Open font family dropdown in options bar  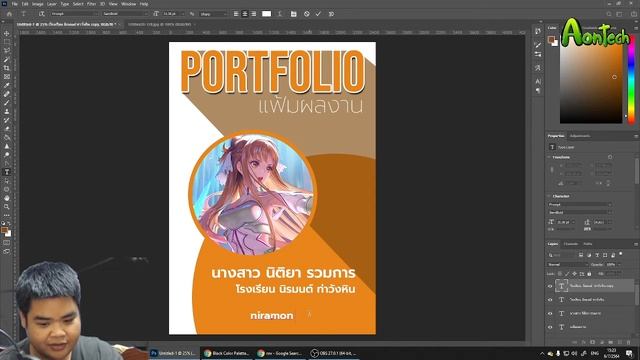coord(74,14)
